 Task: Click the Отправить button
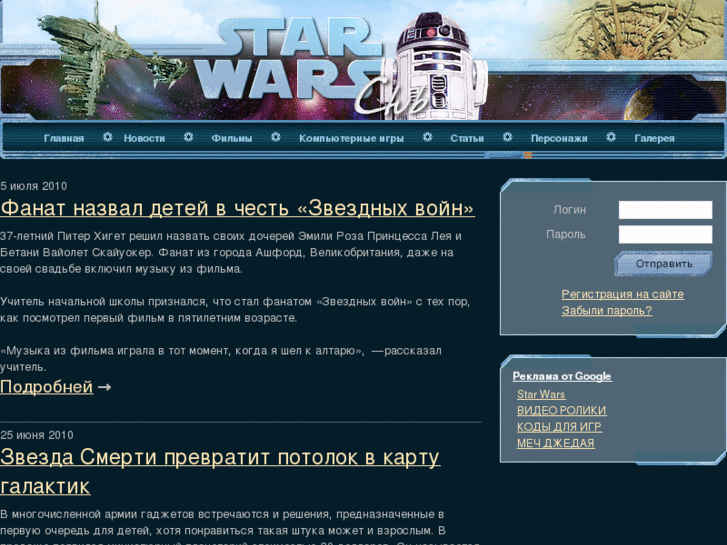[663, 264]
